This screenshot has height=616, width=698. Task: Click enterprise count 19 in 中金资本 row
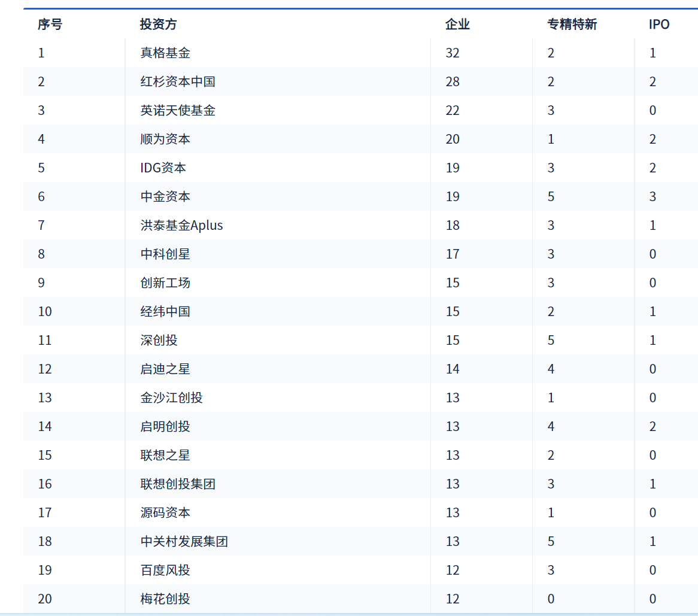[x=453, y=196]
